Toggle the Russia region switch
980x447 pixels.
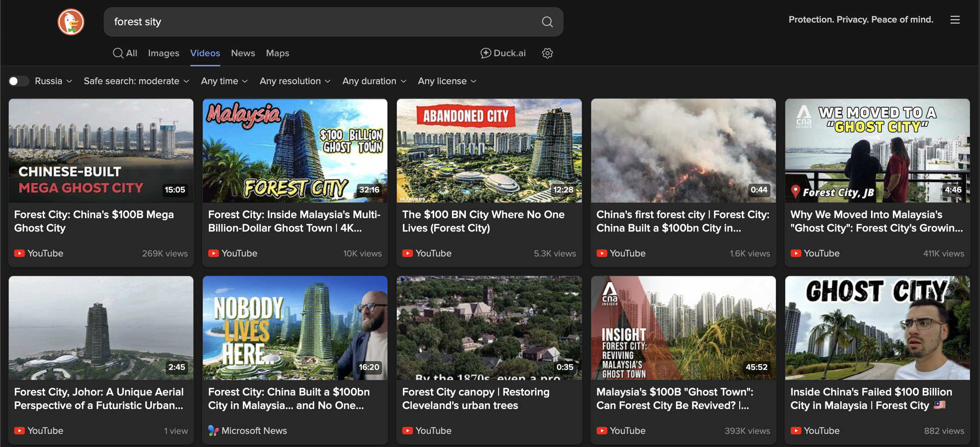(18, 81)
